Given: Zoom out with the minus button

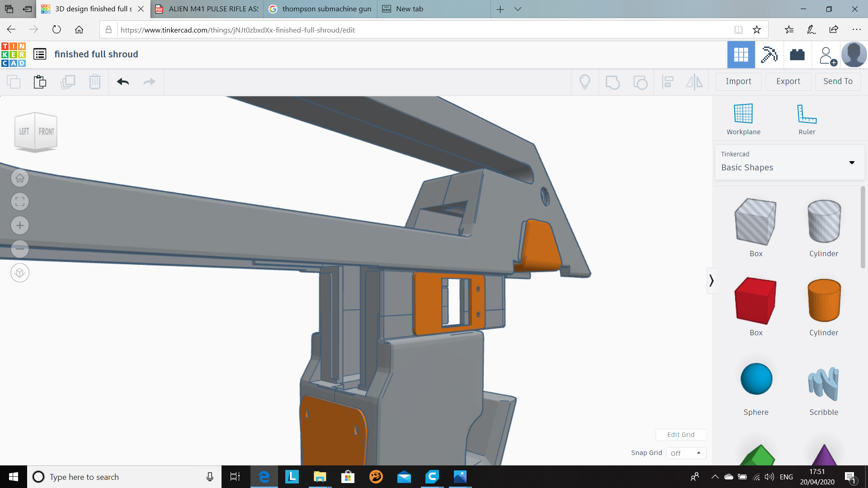Looking at the screenshot, I should 20,249.
